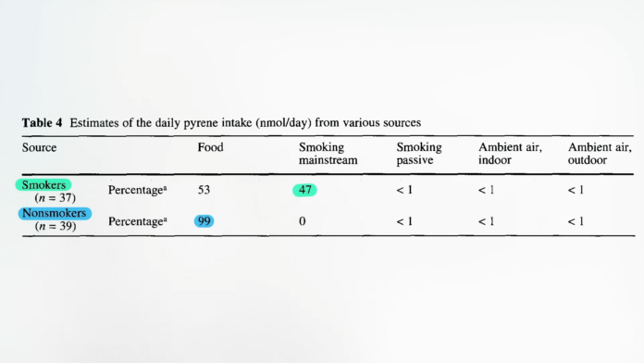The height and width of the screenshot is (363, 644).
Task: Click the highlighted Nonsmokers row label
Action: pyautogui.click(x=55, y=213)
